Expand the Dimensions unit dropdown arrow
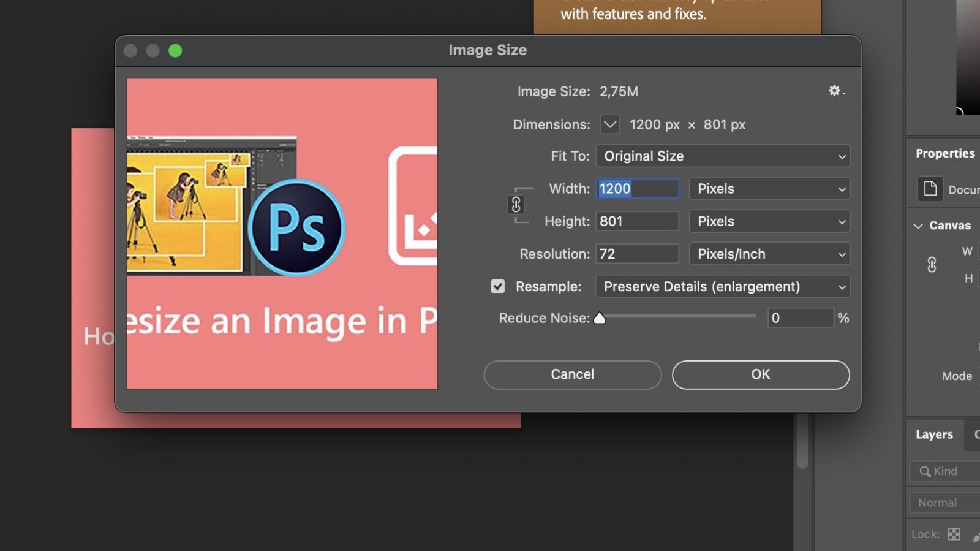 [x=610, y=124]
